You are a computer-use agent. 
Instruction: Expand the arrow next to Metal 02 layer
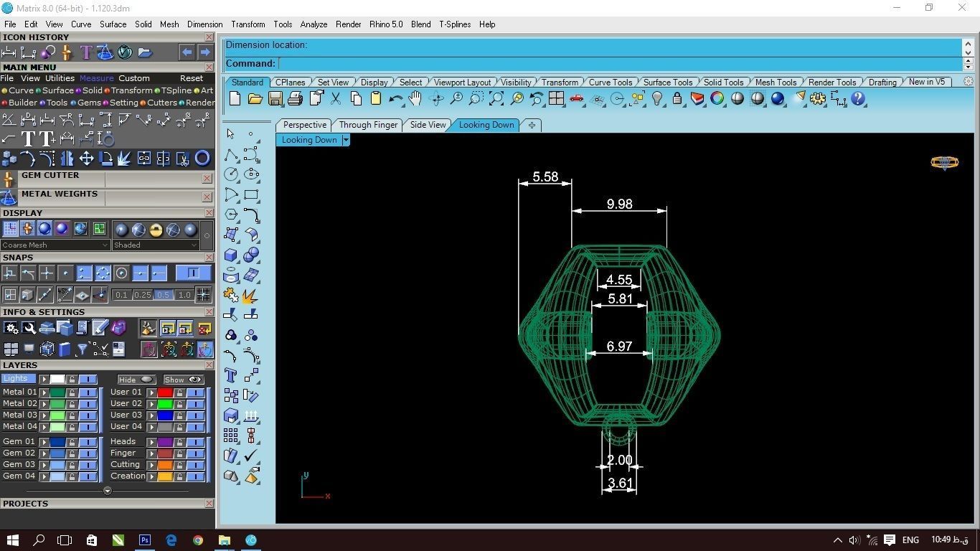[44, 404]
